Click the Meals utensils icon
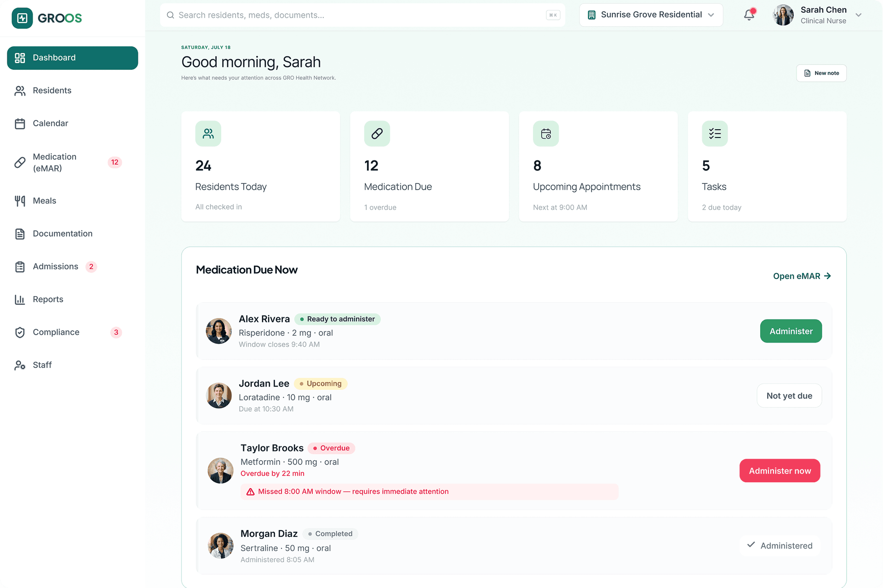The height and width of the screenshot is (588, 883). click(20, 201)
